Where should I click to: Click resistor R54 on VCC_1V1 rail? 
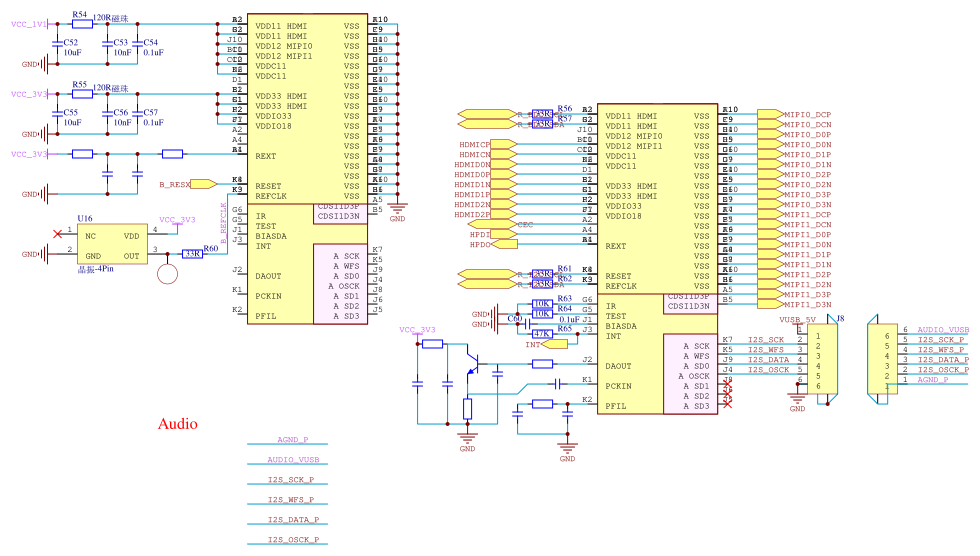coord(81,23)
